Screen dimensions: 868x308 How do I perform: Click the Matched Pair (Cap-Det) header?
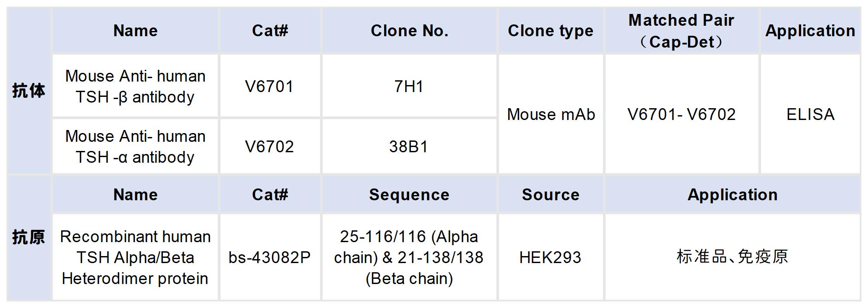681,31
